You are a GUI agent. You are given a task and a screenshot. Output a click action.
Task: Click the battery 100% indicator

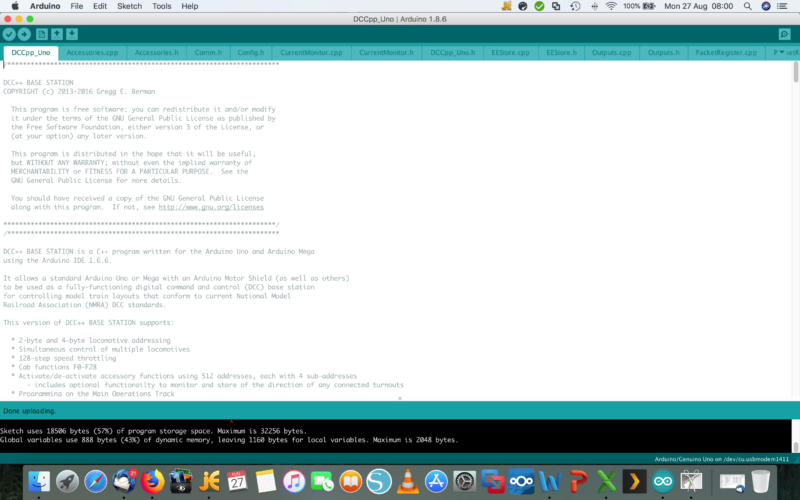[x=639, y=6]
